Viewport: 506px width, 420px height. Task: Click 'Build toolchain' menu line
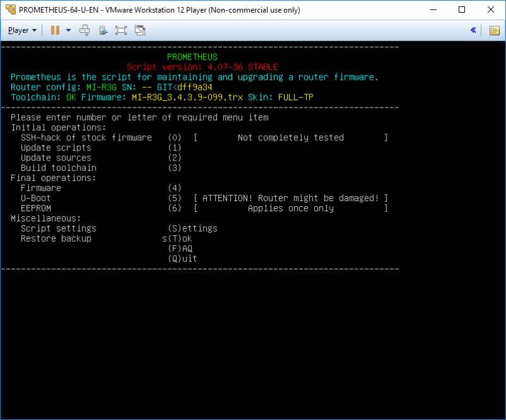pyautogui.click(x=58, y=168)
